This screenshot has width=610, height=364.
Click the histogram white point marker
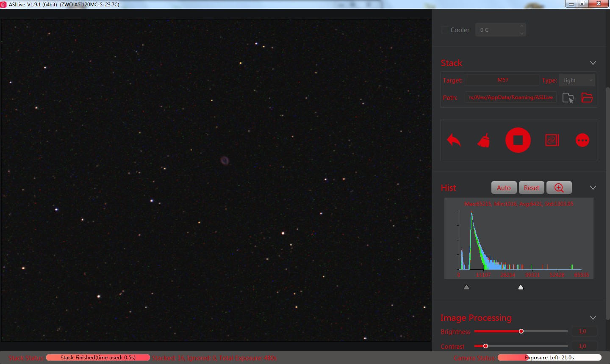coord(521,287)
